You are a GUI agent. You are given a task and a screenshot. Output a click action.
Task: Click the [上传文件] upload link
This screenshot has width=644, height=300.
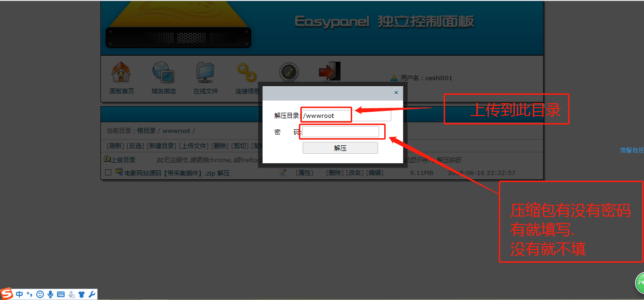coord(193,146)
